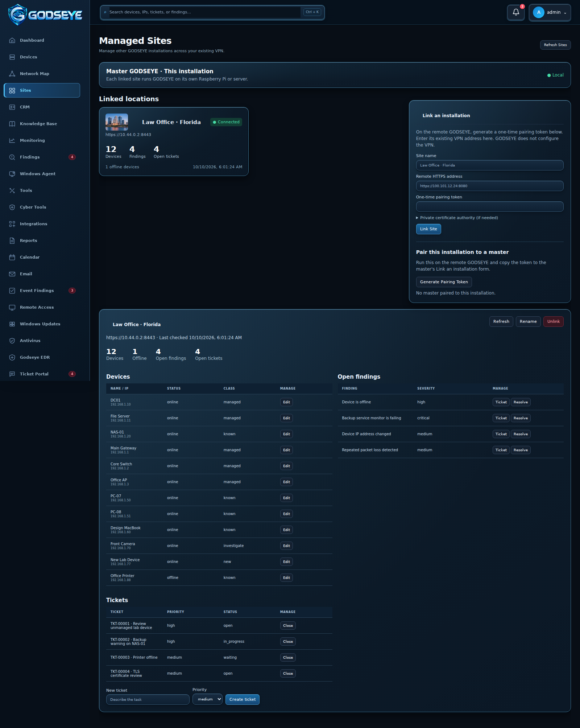Click the Calendar icon in sidebar
This screenshot has height=728, width=580.
12,257
